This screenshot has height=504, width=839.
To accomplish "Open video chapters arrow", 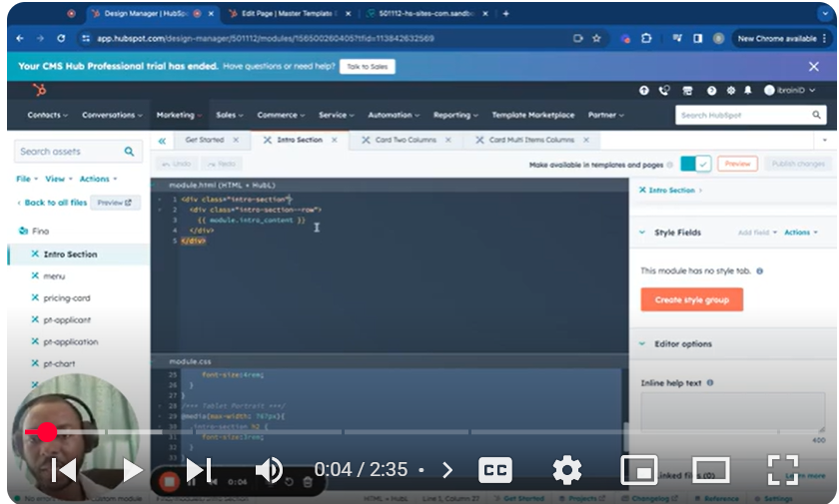I will tap(447, 470).
